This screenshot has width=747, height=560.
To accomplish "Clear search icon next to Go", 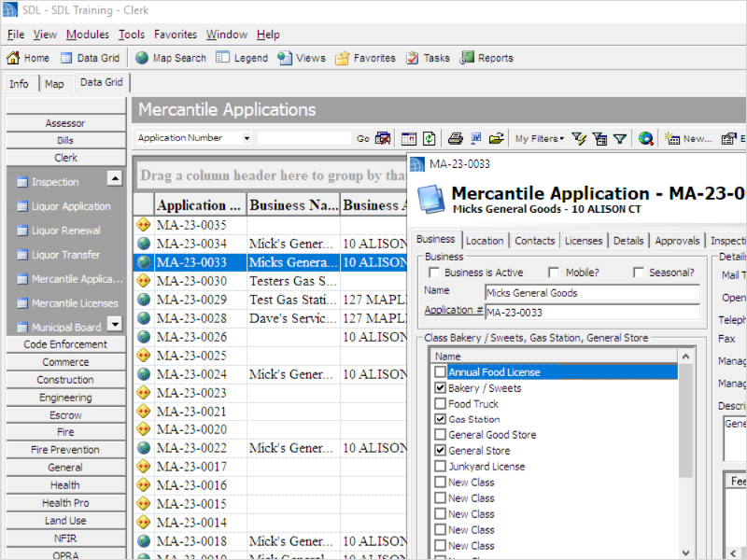I will (383, 138).
